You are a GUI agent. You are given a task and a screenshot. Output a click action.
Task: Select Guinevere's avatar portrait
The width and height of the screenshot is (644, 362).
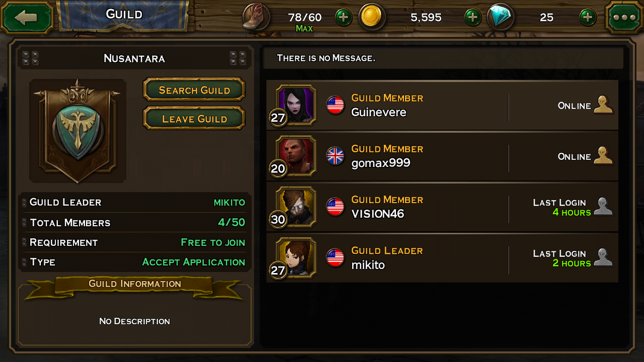(296, 105)
